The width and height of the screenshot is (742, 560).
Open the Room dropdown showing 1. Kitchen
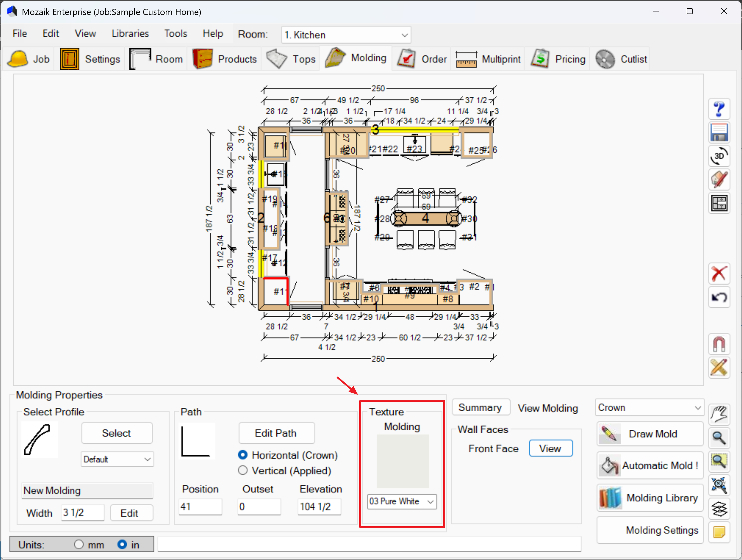click(x=346, y=35)
